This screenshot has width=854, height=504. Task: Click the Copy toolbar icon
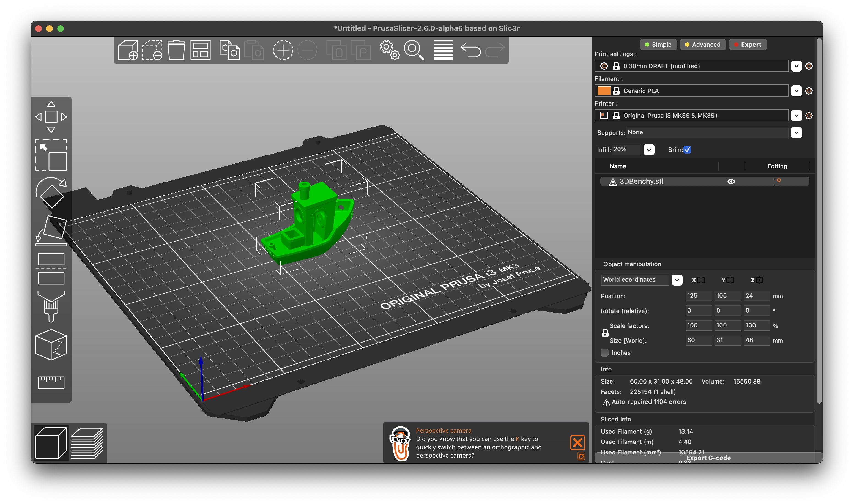coord(229,50)
